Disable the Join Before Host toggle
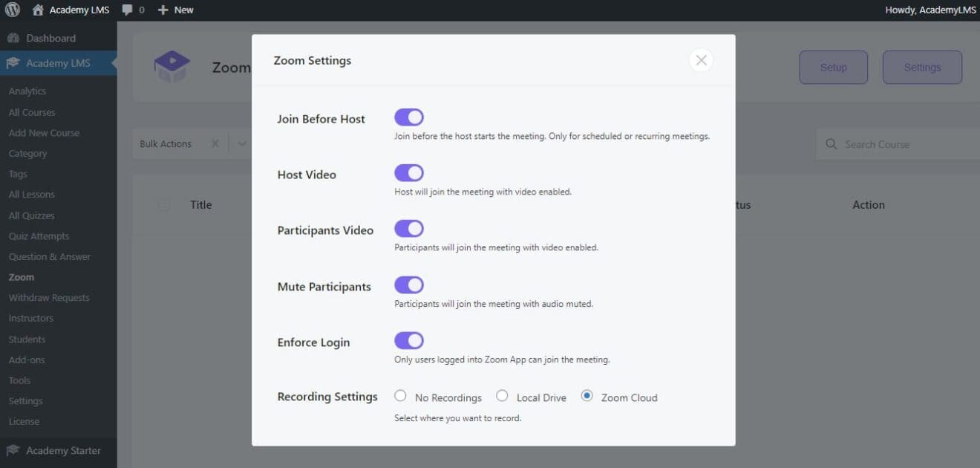This screenshot has height=468, width=980. pos(409,117)
